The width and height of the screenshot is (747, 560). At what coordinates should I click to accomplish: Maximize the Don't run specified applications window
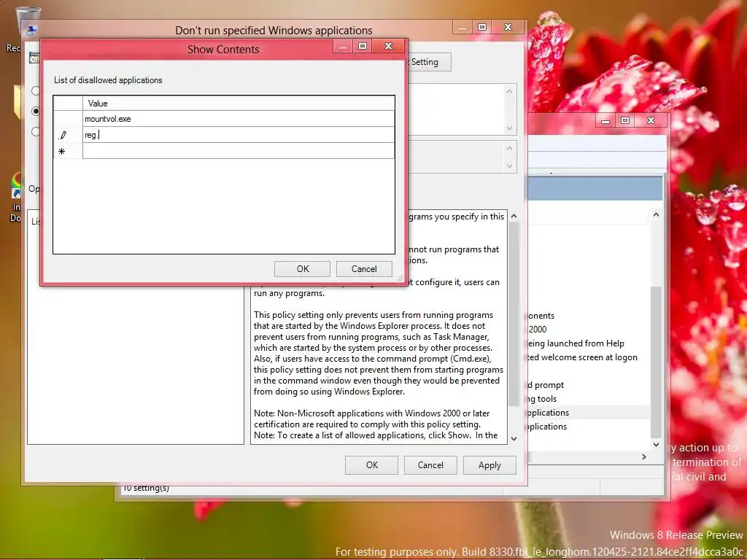click(x=482, y=28)
